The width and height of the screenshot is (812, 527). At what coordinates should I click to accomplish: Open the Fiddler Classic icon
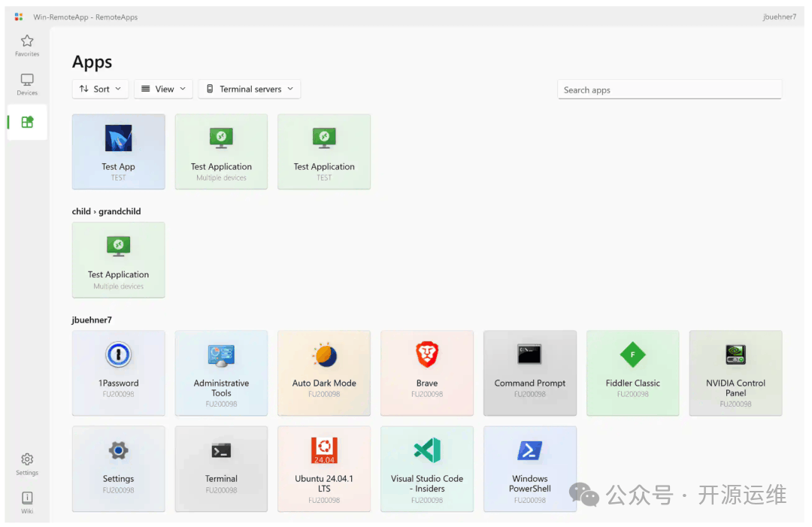pos(632,355)
